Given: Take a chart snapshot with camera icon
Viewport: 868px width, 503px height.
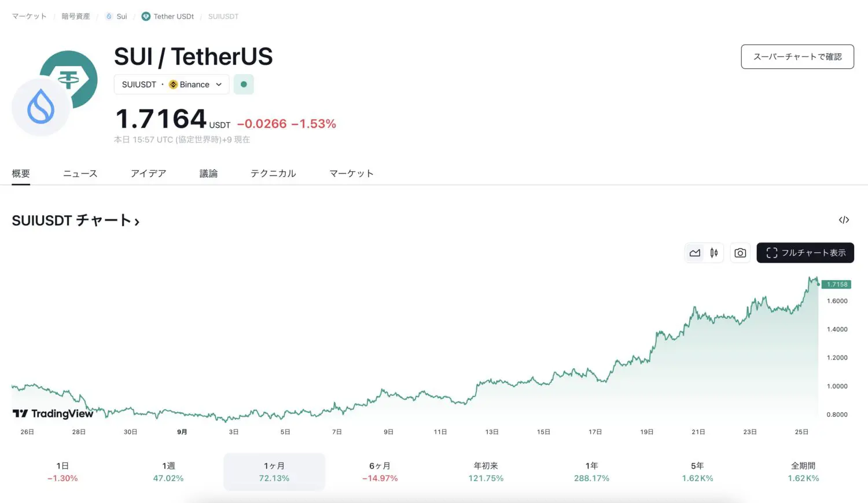Looking at the screenshot, I should pos(740,253).
